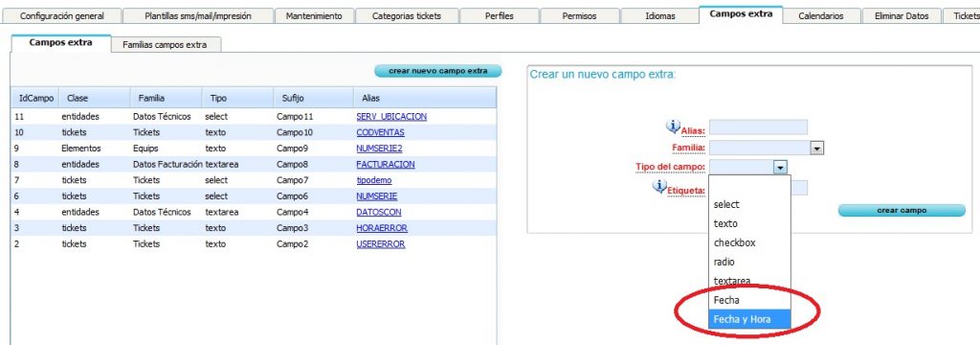This screenshot has height=345, width=980.
Task: Open the HORAERROR alias link
Action: pos(382,228)
